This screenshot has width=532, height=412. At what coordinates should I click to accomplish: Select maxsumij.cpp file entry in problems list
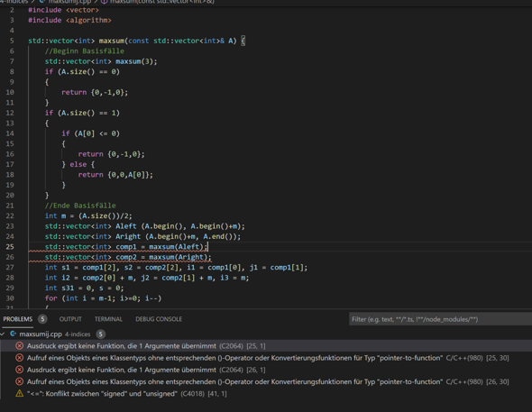[41, 334]
